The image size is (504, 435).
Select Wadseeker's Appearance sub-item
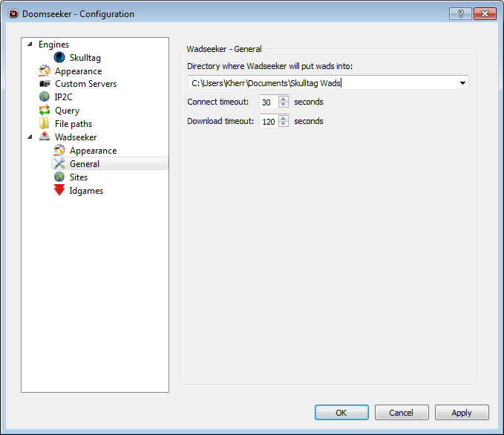93,151
